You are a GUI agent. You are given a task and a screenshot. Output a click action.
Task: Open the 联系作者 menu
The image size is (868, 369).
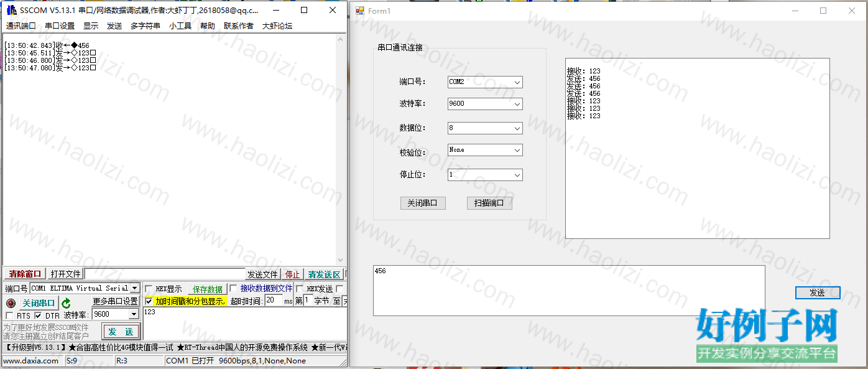[239, 26]
